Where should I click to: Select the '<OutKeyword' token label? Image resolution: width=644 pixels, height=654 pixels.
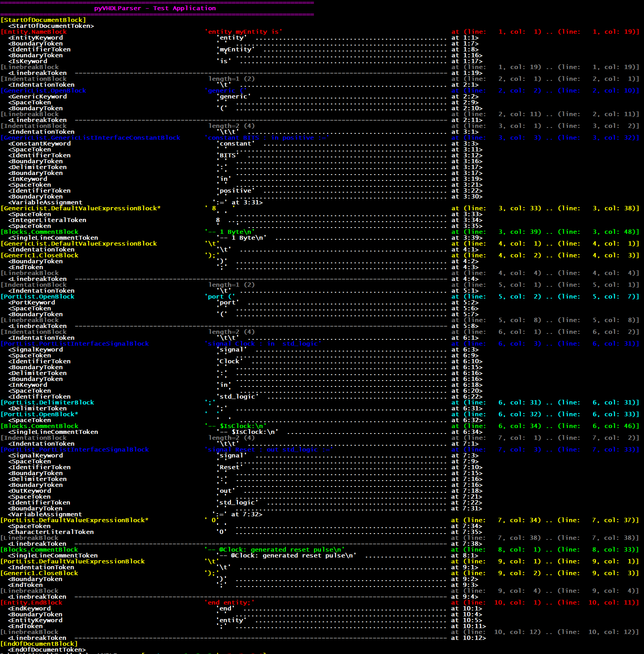coord(29,491)
